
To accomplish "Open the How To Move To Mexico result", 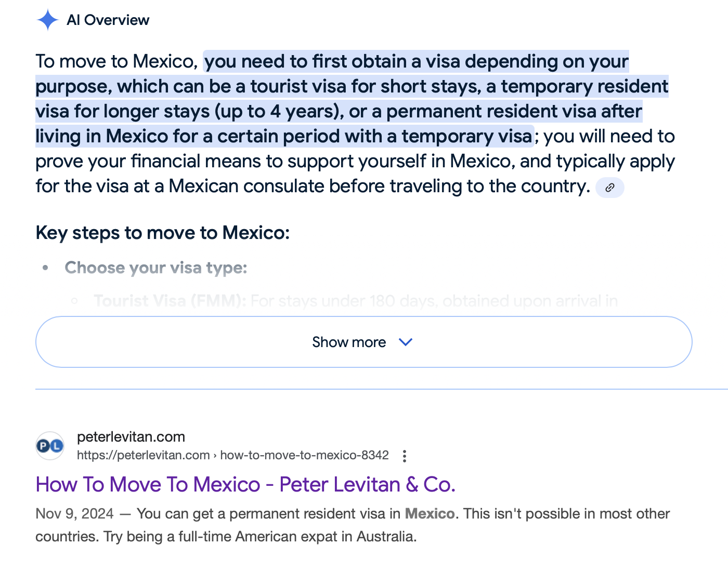I will (x=245, y=484).
